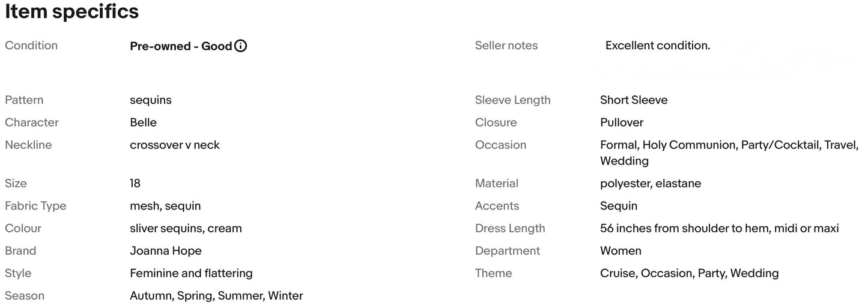868x308 pixels.
Task: Select the Pullover closure value
Action: click(622, 122)
